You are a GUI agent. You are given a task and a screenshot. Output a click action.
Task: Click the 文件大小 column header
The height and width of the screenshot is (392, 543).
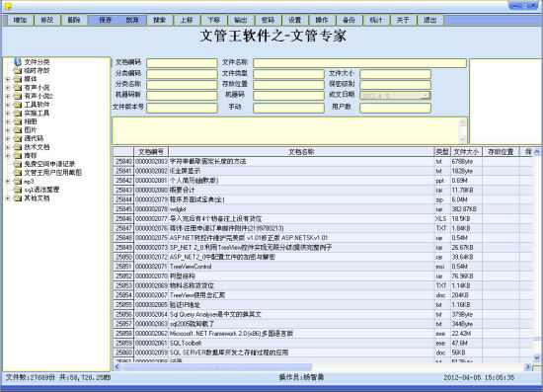(466, 152)
